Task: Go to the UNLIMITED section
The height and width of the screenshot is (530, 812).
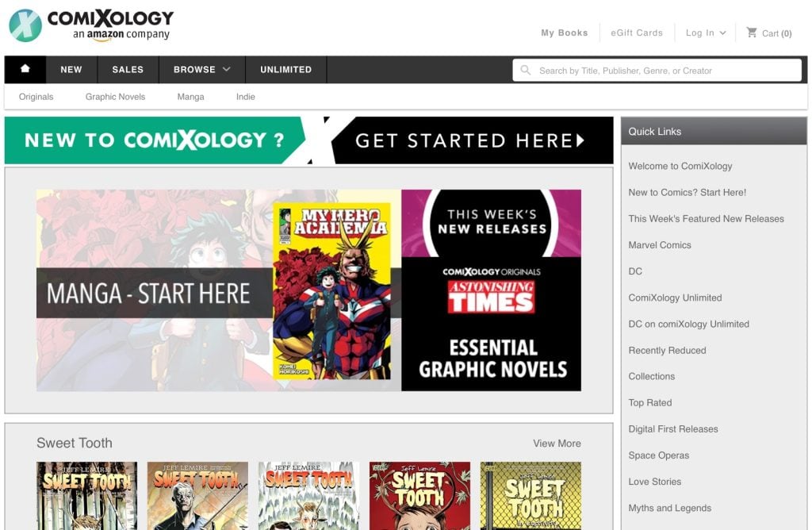Action: pyautogui.click(x=285, y=69)
